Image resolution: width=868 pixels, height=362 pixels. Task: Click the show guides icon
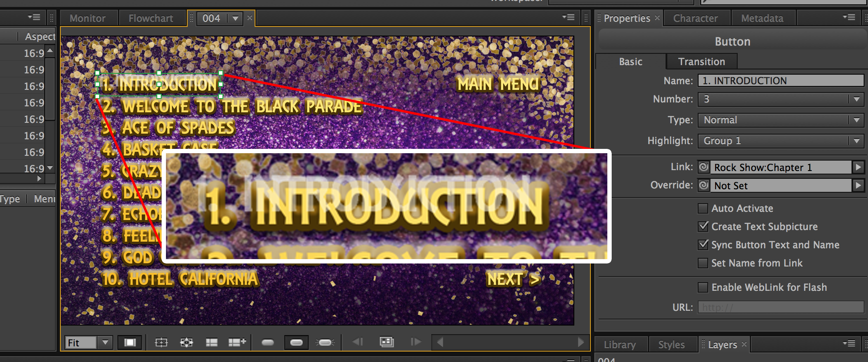[212, 342]
